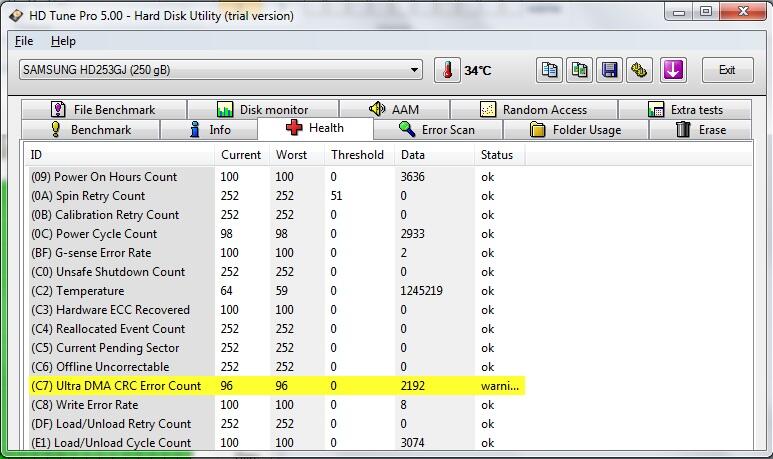Click the 2192 data value
Screen dimensions: 773x459
point(413,386)
